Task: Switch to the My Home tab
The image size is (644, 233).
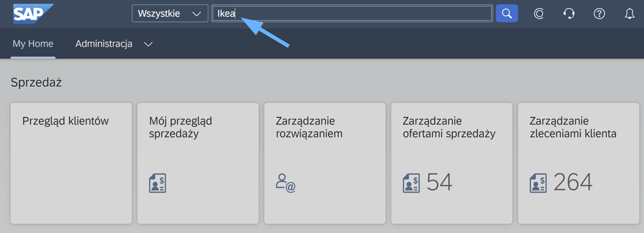Action: coord(33,43)
